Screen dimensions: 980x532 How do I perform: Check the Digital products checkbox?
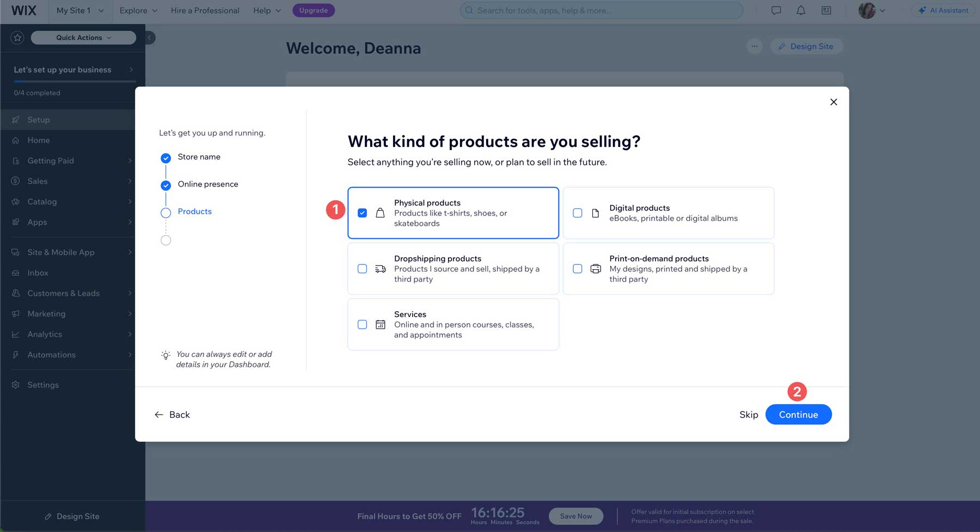(578, 213)
